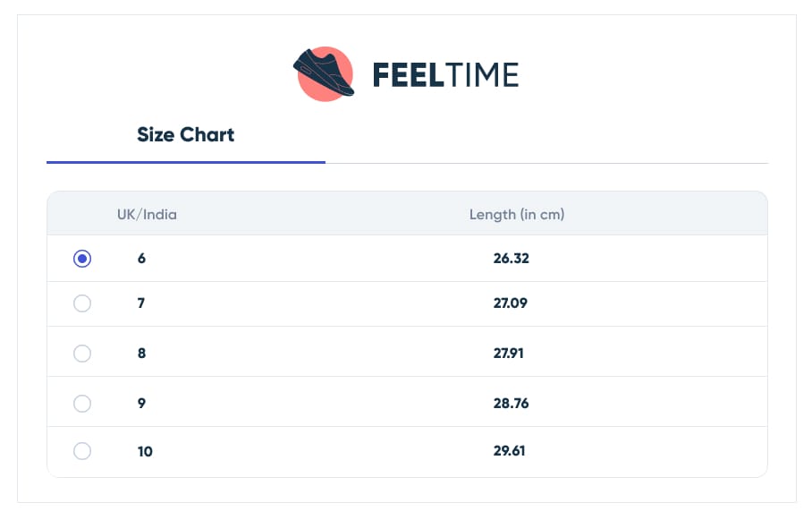Select the size 7 radio button
Viewport: 812px width, 520px height.
coord(82,303)
